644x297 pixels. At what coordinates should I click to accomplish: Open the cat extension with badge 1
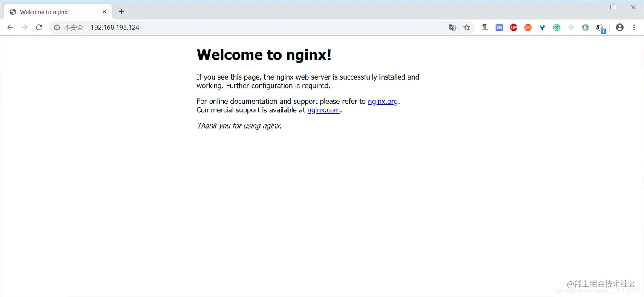tap(601, 28)
